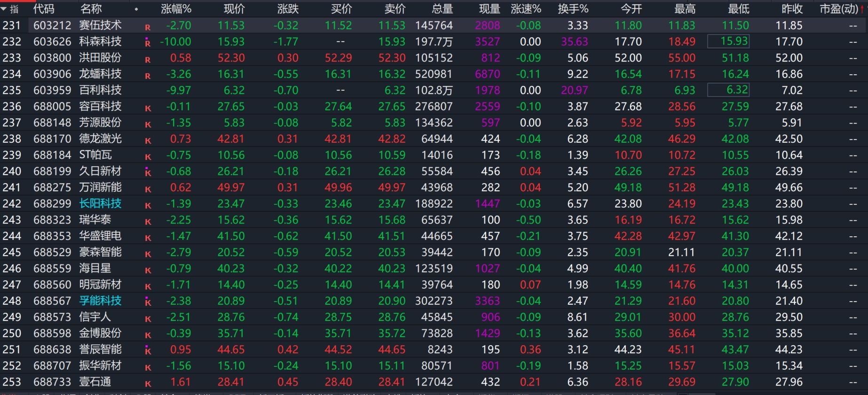Image resolution: width=868 pixels, height=395 pixels.
Task: Click the boxed 最低 value 6.32
Action: point(728,90)
